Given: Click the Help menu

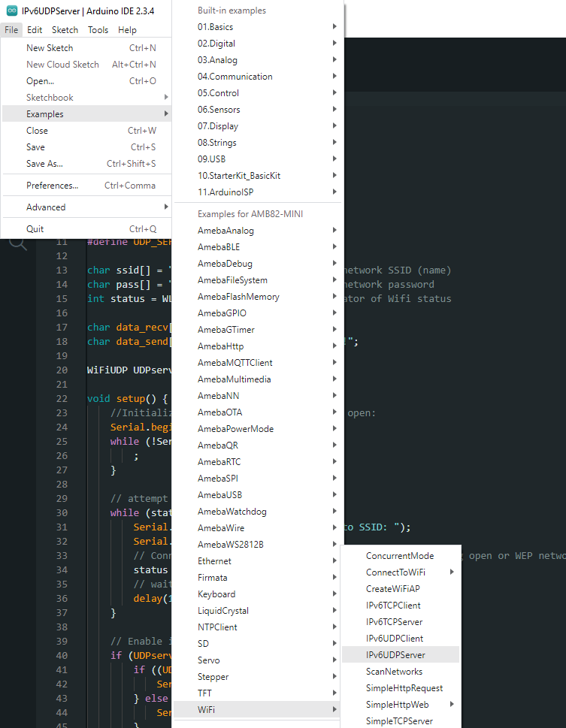Looking at the screenshot, I should [x=127, y=30].
